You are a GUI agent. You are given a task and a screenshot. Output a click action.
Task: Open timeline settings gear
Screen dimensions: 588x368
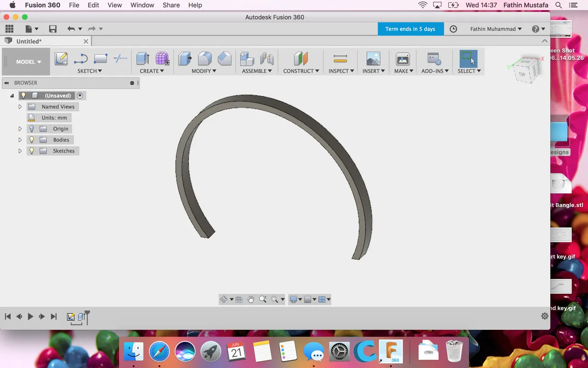(545, 316)
